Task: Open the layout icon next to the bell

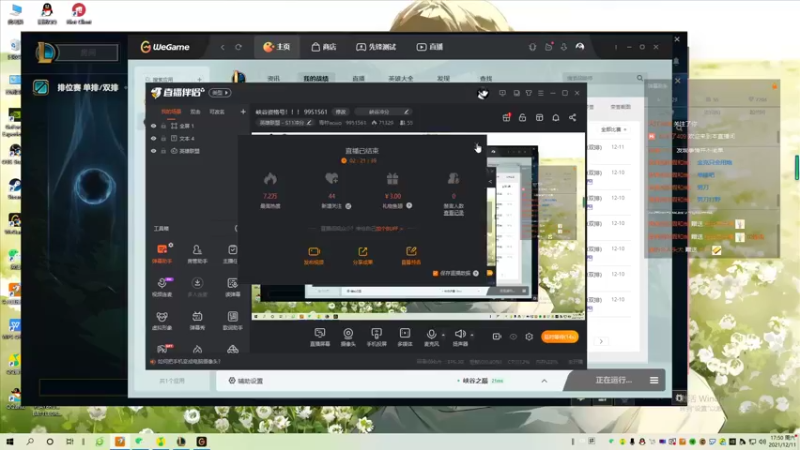Action: tap(539, 118)
